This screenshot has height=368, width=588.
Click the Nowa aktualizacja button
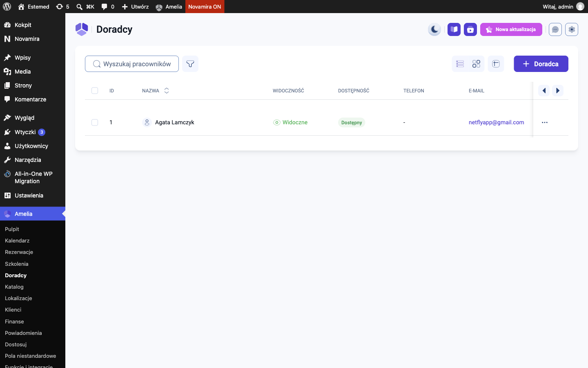tap(511, 29)
